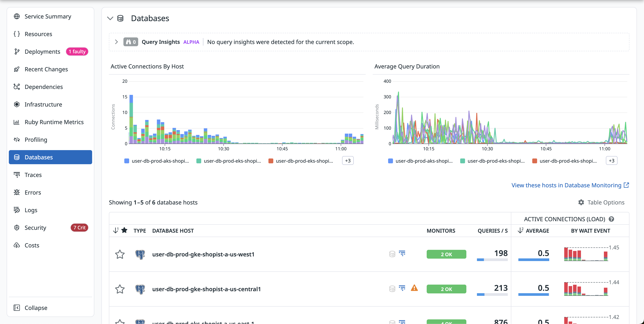This screenshot has height=324, width=644.
Task: Click traces icon in us-central1 row
Action: (x=402, y=288)
